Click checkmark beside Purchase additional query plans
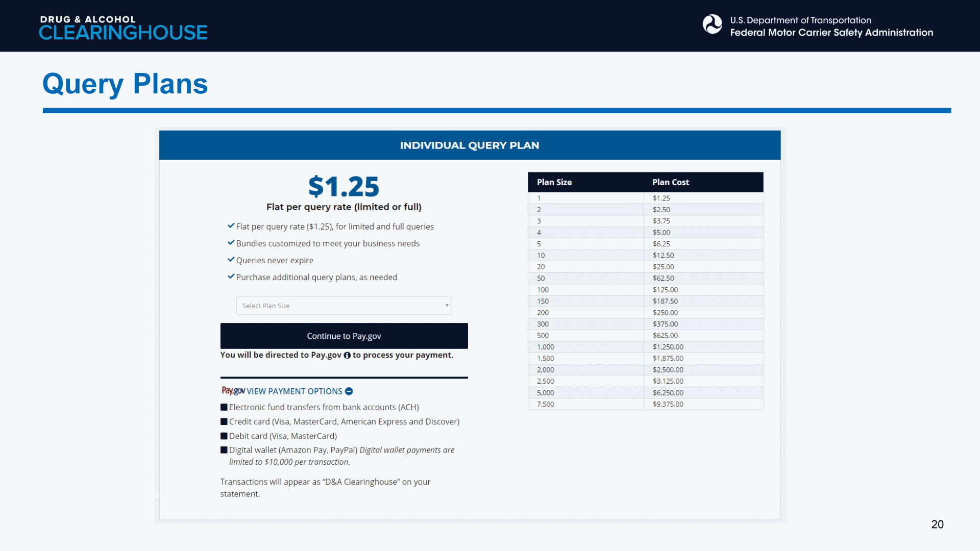The width and height of the screenshot is (980, 551). pos(231,277)
